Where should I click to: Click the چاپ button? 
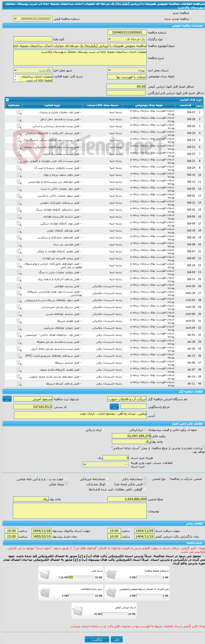click(117, 639)
